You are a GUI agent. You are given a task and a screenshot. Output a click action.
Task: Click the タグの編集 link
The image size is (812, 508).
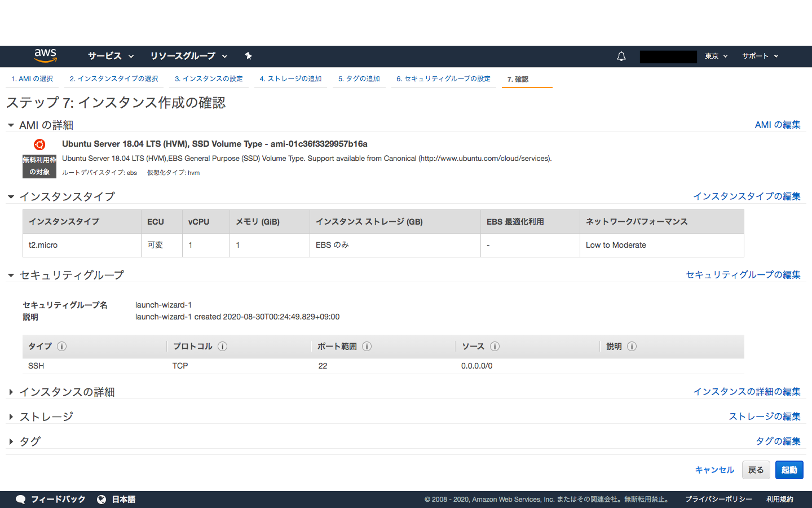[778, 441]
